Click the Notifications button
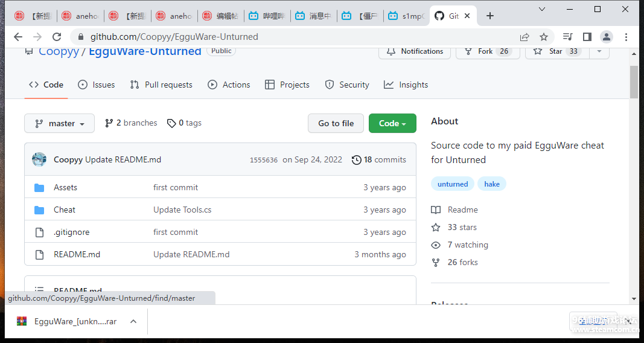 tap(415, 52)
